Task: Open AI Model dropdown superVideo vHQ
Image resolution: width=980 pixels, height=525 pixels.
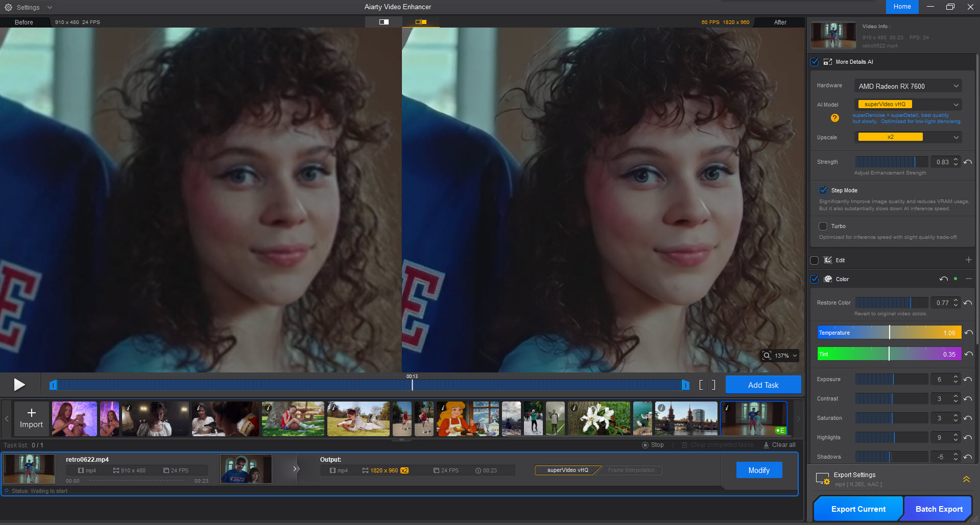Action: tap(908, 105)
